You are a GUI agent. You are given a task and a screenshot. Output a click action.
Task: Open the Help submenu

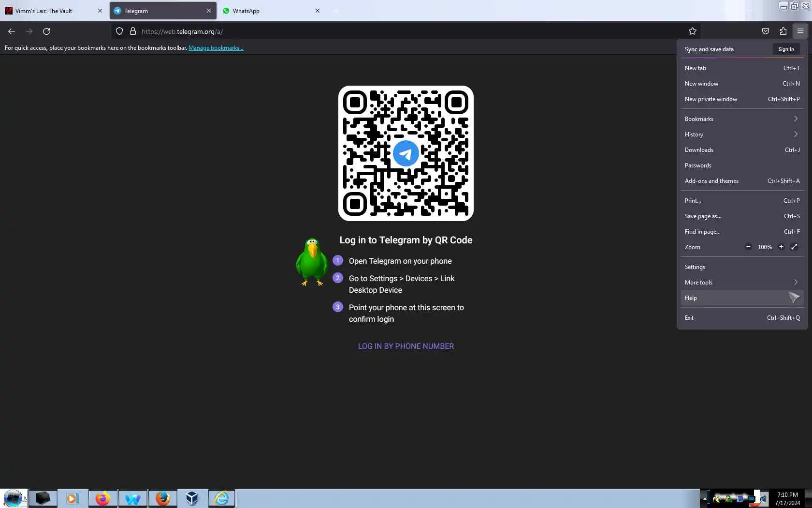coord(742,298)
